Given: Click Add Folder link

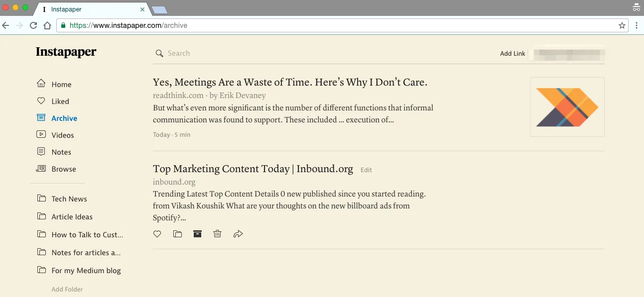Looking at the screenshot, I should pos(67,289).
